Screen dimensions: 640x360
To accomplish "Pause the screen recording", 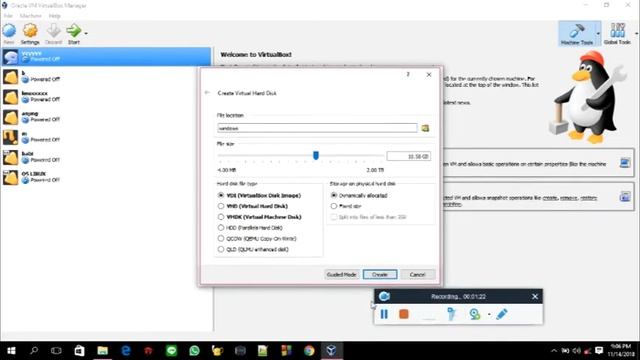I will pyautogui.click(x=384, y=314).
